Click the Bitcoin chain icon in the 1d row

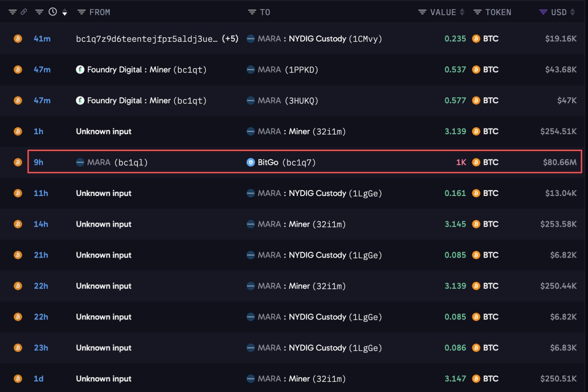pos(17,379)
